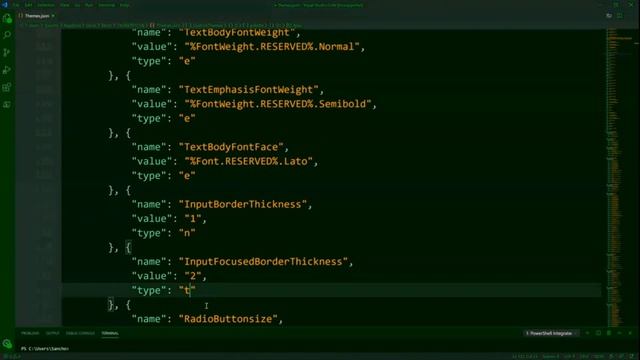Open the Terminal menu
The height and width of the screenshot is (360, 640).
tap(107, 5)
